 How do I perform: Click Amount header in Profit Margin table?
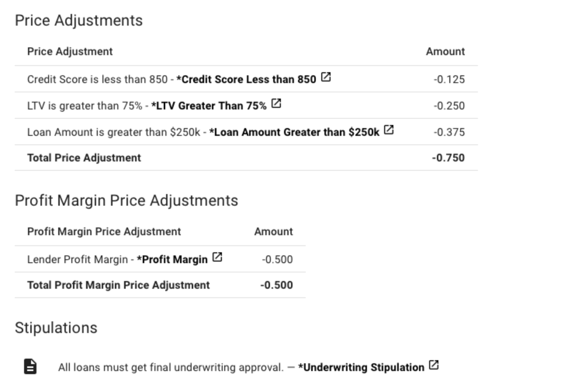click(274, 231)
